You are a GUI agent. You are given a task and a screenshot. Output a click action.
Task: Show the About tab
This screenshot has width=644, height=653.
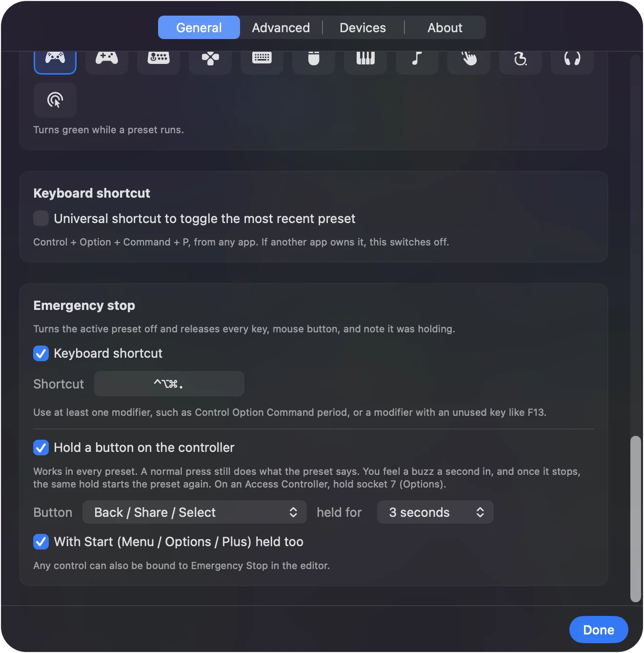click(445, 28)
